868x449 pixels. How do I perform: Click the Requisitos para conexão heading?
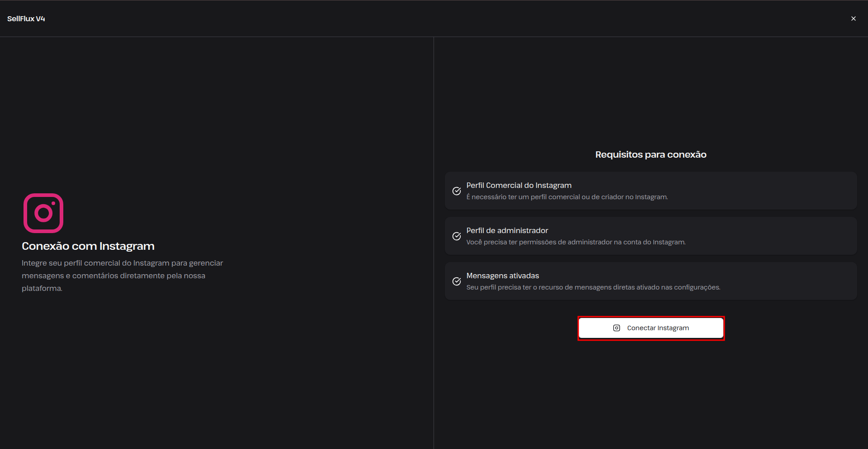tap(651, 154)
